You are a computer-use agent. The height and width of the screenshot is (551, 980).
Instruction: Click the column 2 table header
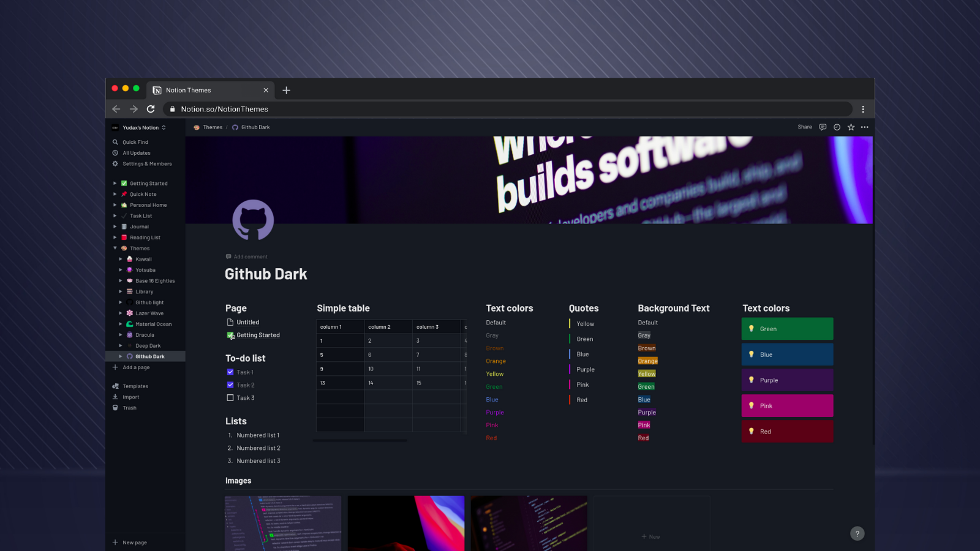388,327
